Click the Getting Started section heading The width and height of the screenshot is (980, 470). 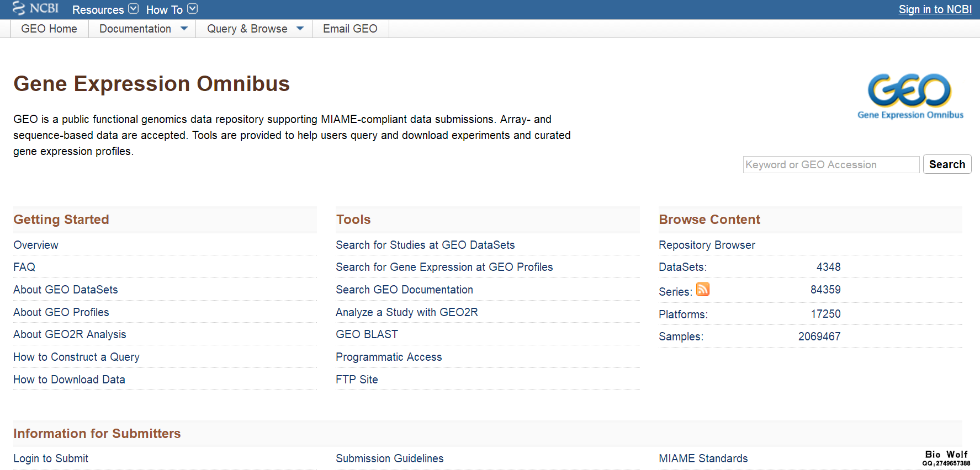click(61, 220)
